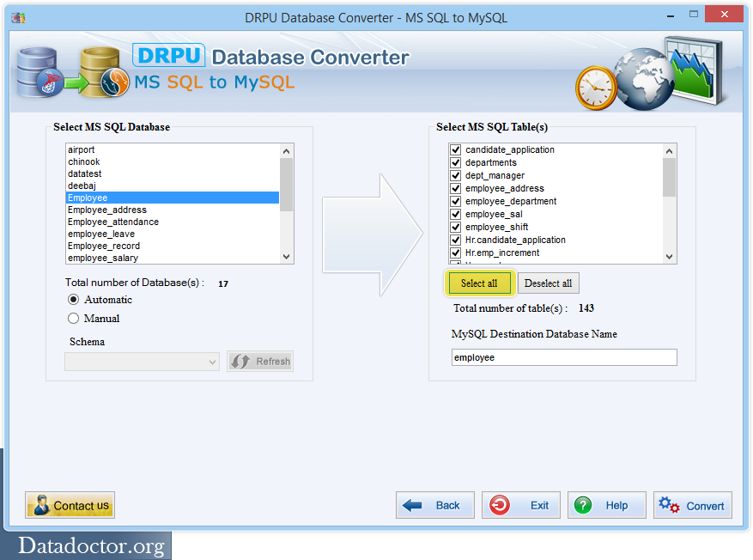Uncheck the employee_sal table checkbox
Screen dimensions: 753x560
(x=456, y=214)
